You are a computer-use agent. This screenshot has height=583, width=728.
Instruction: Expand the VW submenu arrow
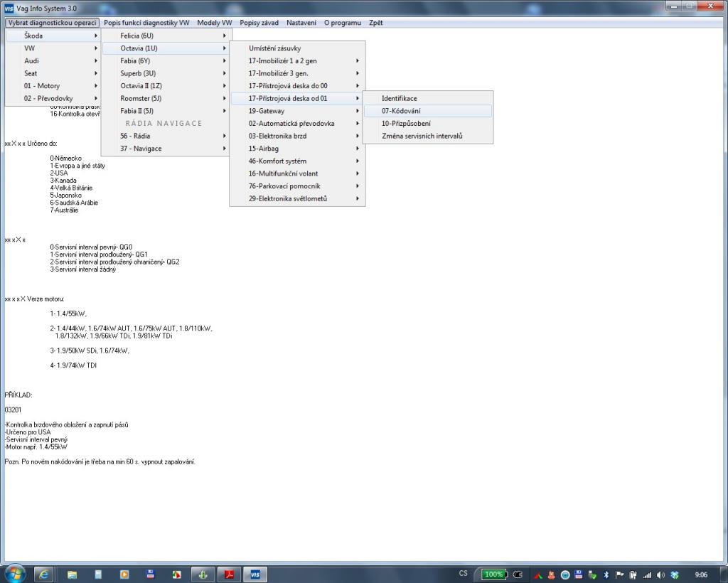point(96,48)
